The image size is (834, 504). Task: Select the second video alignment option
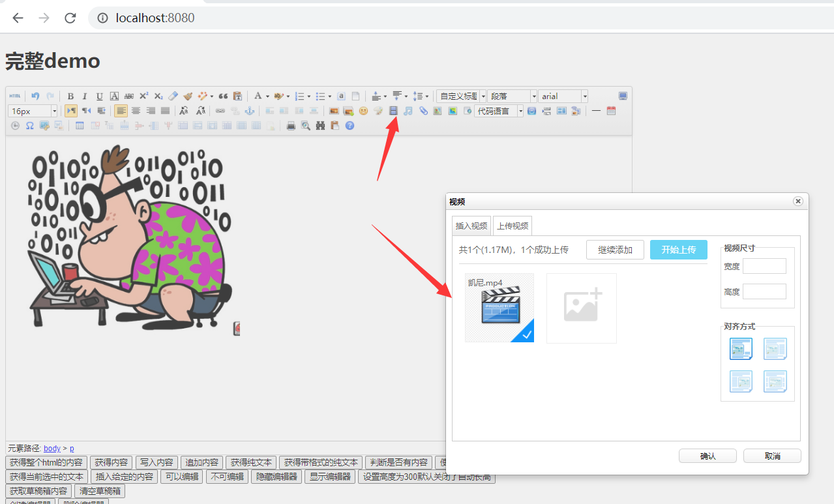(775, 349)
